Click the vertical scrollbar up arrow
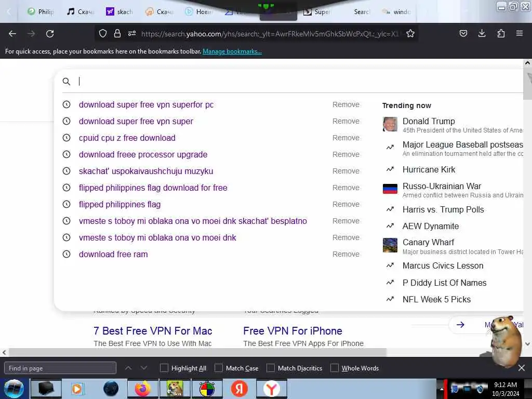 point(527,63)
